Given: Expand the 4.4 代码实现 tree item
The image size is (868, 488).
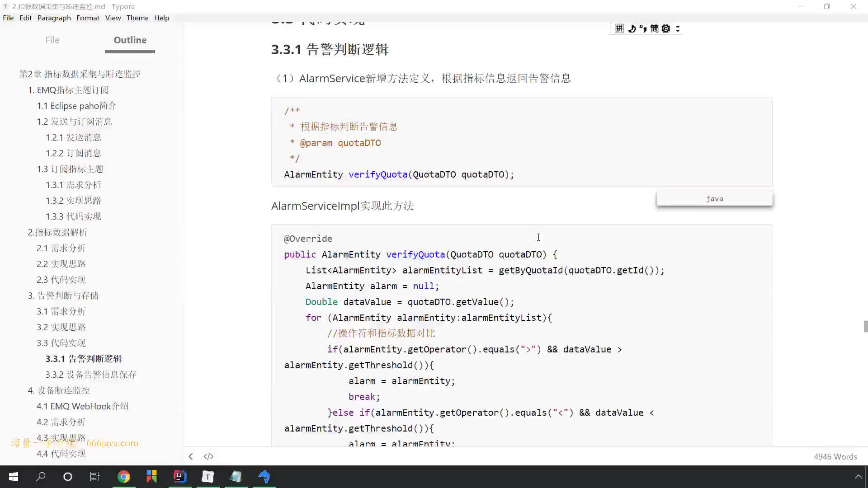Looking at the screenshot, I should click(x=61, y=454).
